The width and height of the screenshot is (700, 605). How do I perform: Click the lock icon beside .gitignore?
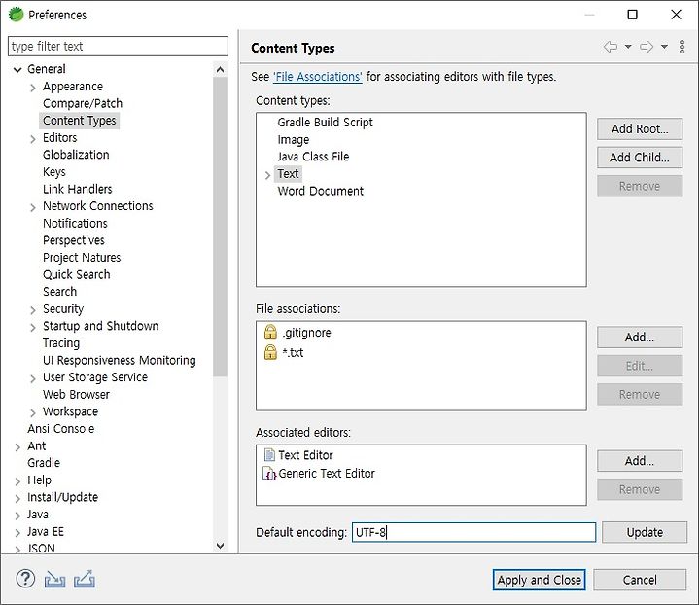270,333
